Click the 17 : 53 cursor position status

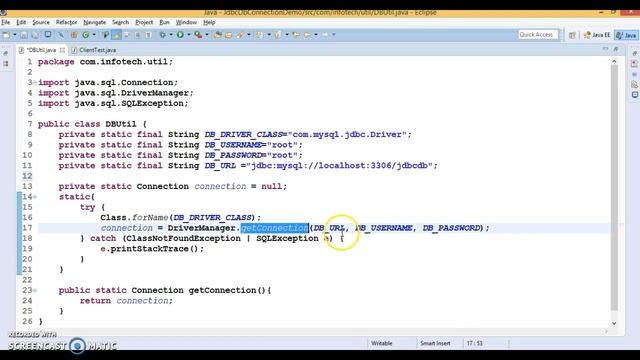point(474,343)
